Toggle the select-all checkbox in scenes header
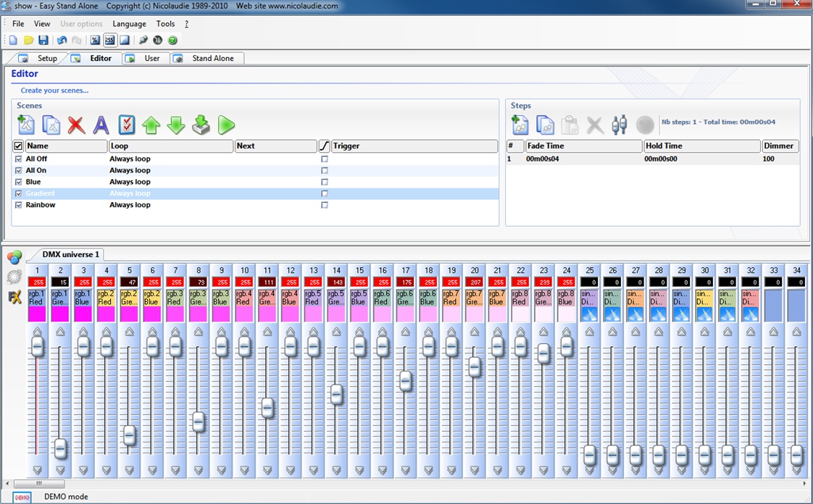 [19, 146]
